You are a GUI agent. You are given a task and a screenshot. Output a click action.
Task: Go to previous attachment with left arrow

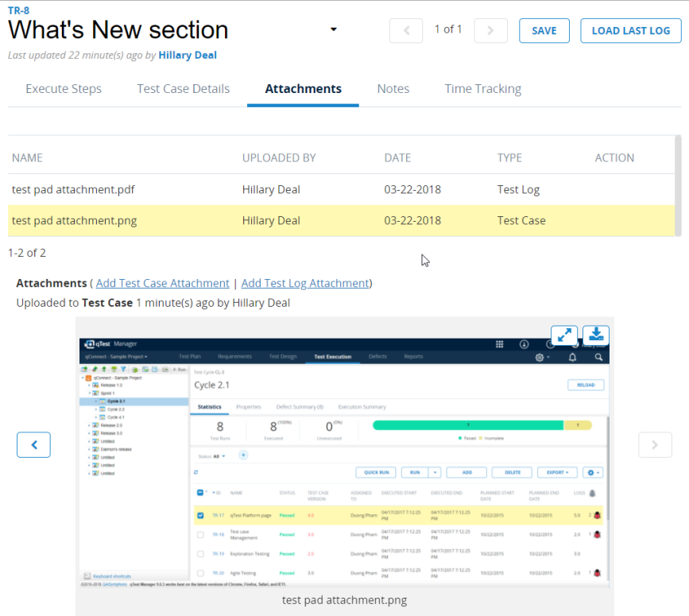tap(33, 445)
